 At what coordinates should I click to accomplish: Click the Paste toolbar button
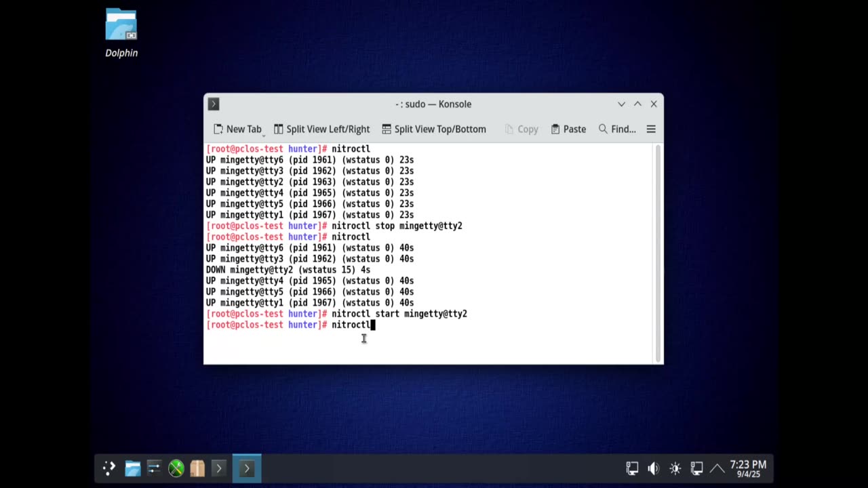(568, 129)
